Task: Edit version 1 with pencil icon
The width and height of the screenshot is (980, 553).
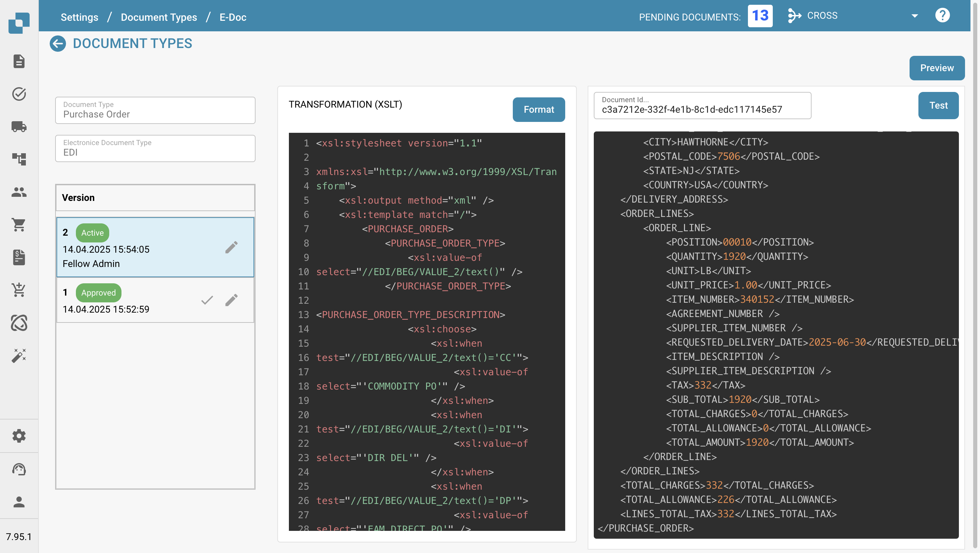Action: (231, 300)
